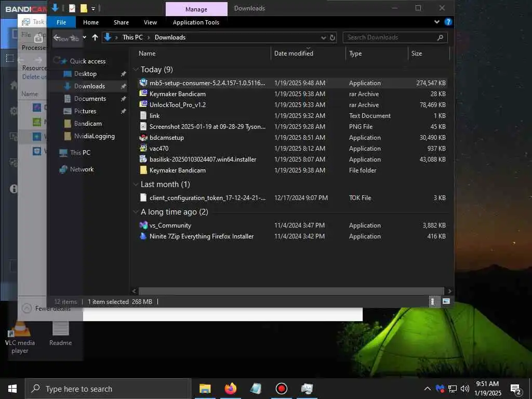Click scrollbar right arrow in file list
The width and height of the screenshot is (532, 399).
[449, 291]
